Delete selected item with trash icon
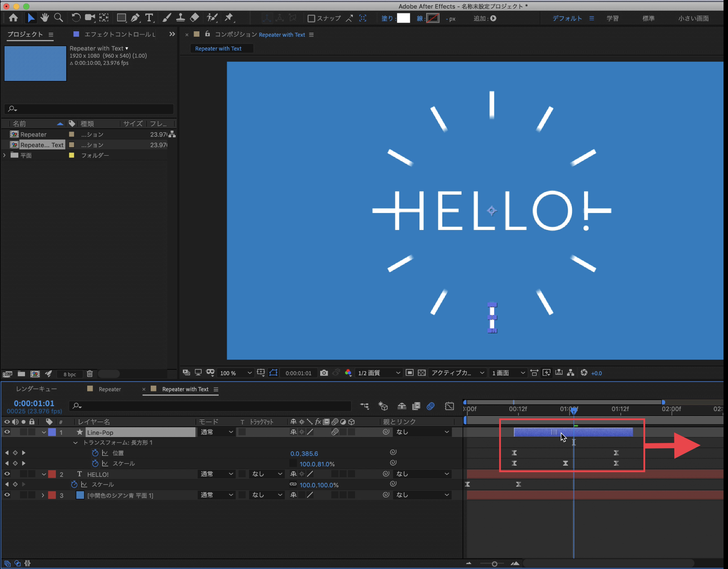728x569 pixels. click(89, 374)
